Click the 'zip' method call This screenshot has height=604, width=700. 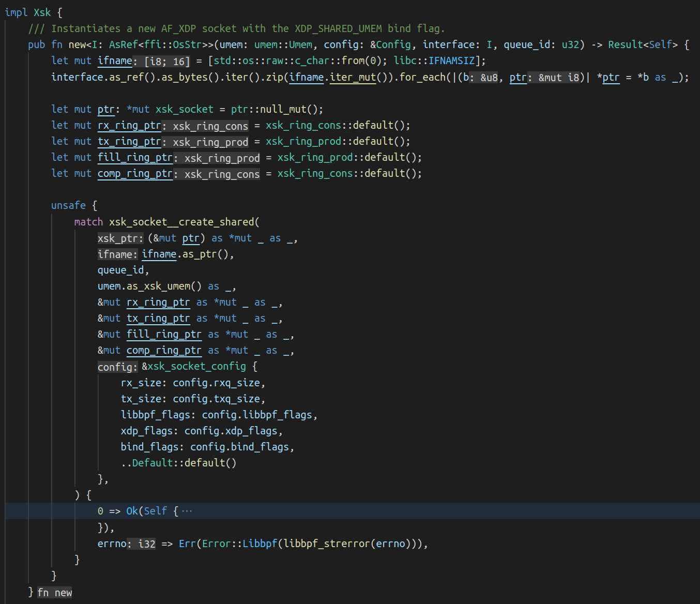click(275, 77)
